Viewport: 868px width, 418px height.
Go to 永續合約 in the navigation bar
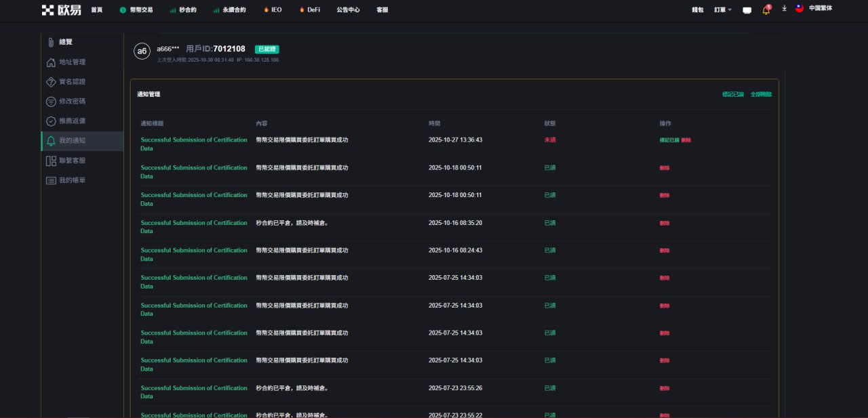coord(229,10)
